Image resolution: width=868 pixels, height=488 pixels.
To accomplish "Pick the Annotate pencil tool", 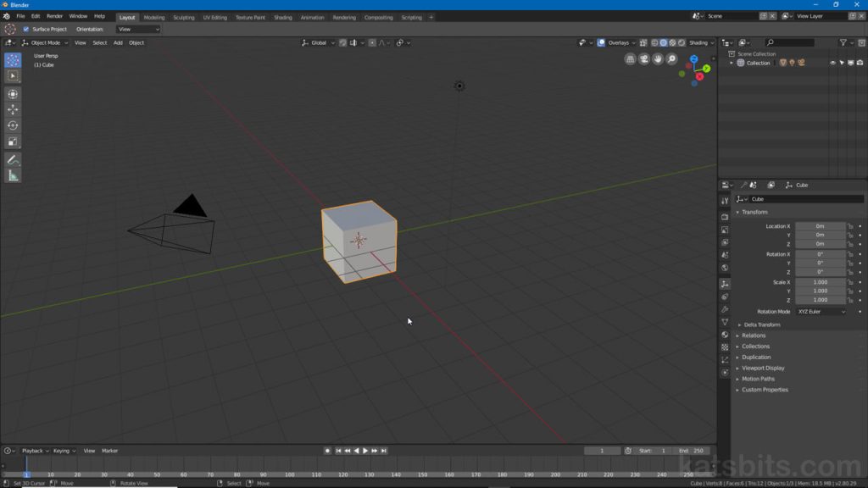I will (13, 159).
